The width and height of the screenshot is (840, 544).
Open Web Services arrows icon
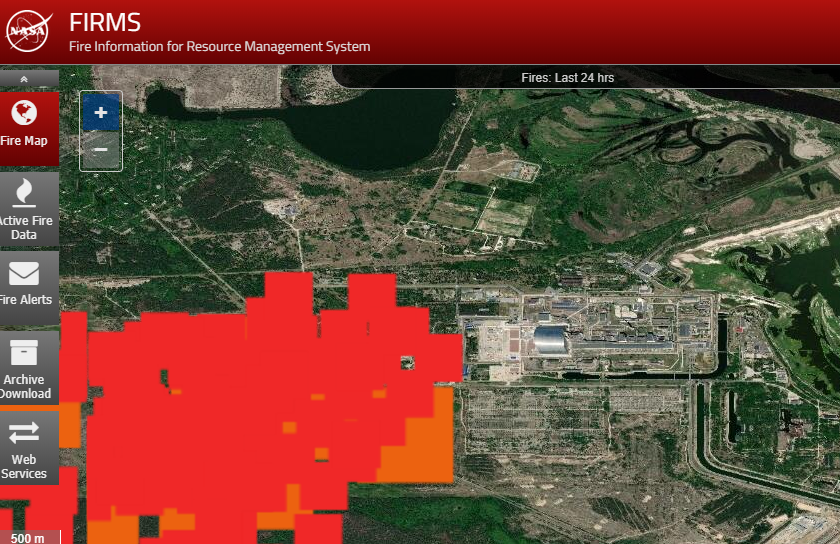click(x=24, y=432)
